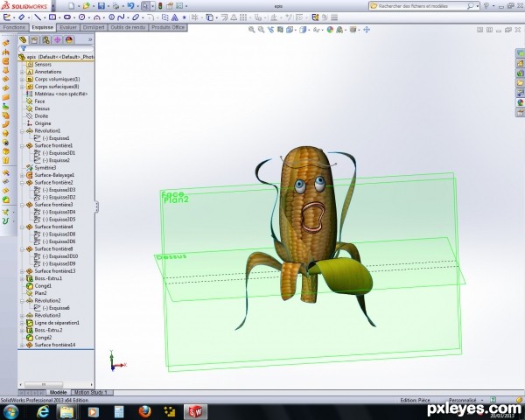Screen dimensions: 525x420
Task: Expand the Annotations folder
Action: point(22,72)
